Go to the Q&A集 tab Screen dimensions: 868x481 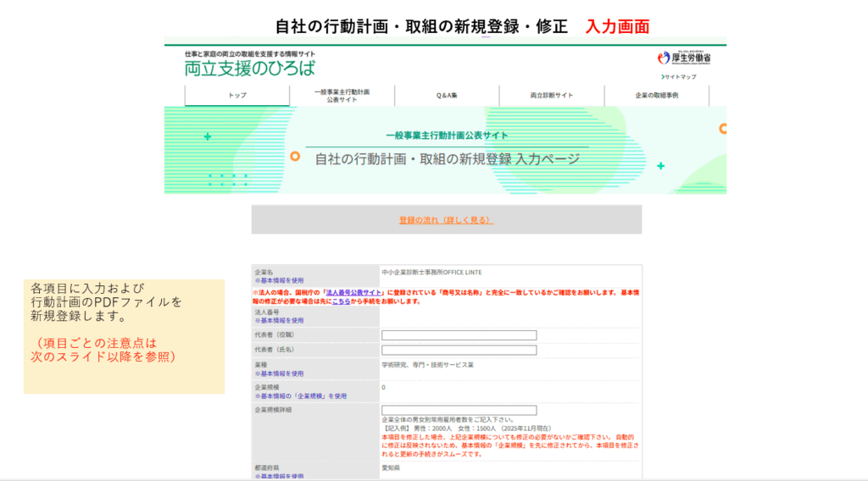tap(447, 96)
